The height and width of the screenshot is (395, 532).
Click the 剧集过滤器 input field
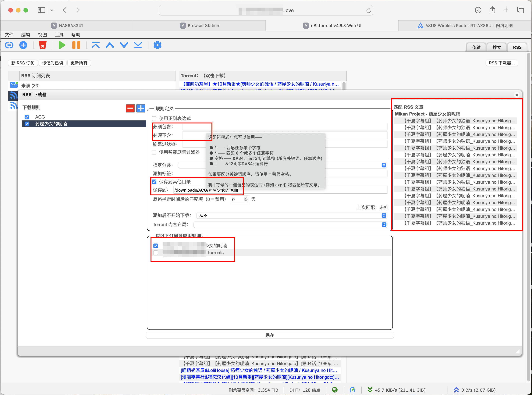pyautogui.click(x=285, y=144)
